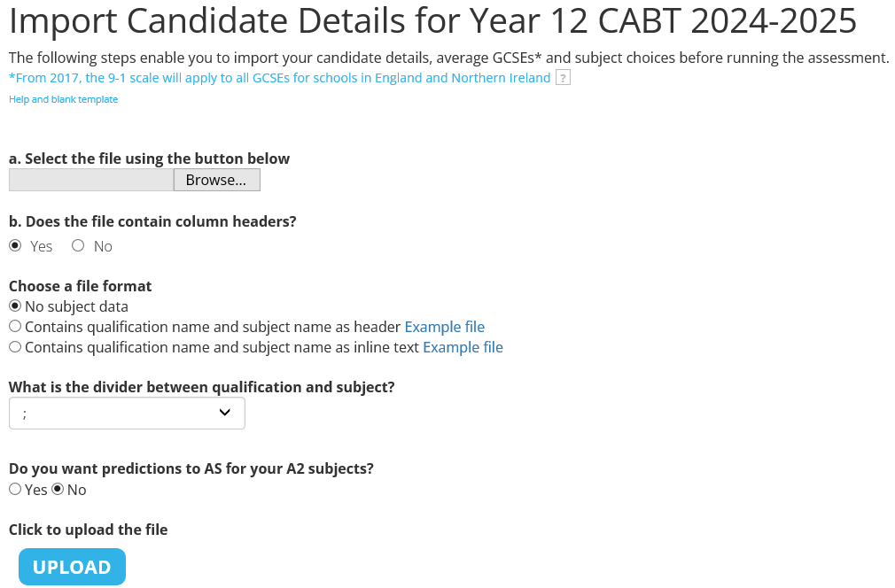This screenshot has width=895, height=588.
Task: Open the 9-1 scale GCSE notice link
Action: pyautogui.click(x=280, y=78)
